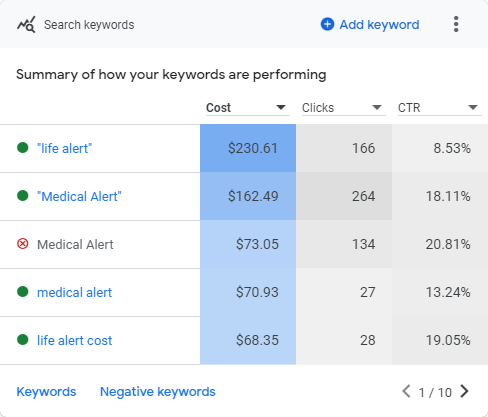Image resolution: width=488 pixels, height=417 pixels.
Task: Click the $70.93 cost cell
Action: (248, 292)
